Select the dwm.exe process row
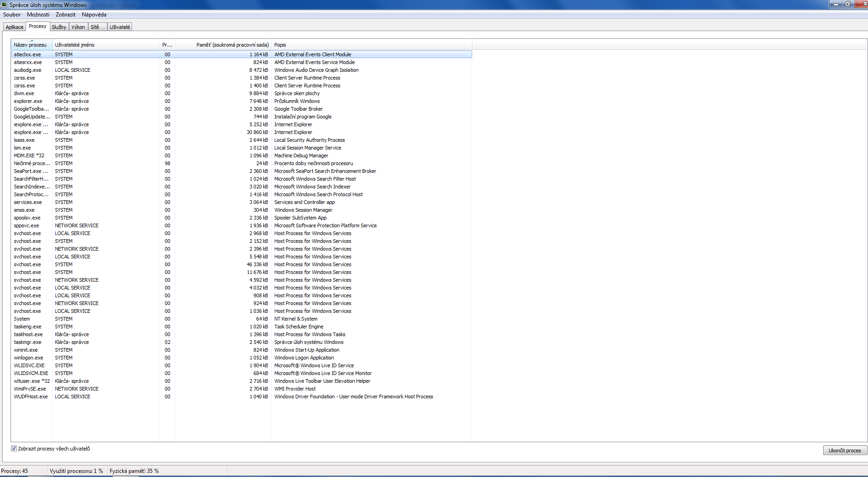This screenshot has width=868, height=477. (241, 93)
